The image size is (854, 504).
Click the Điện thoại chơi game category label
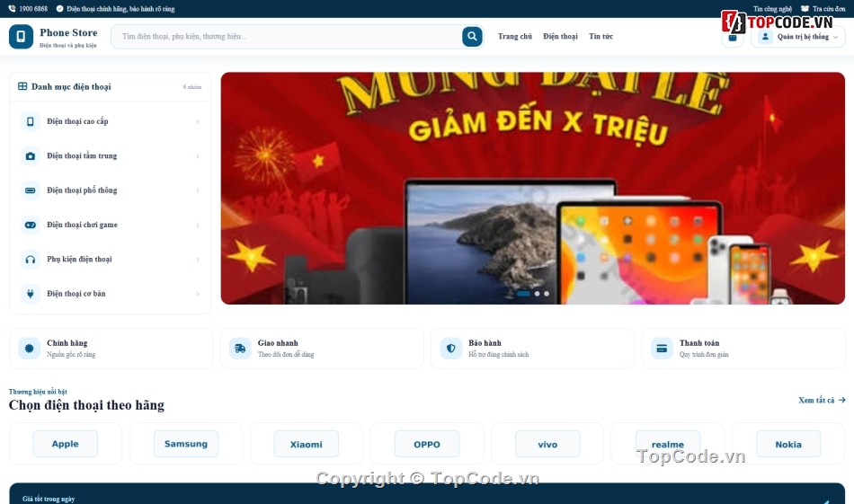click(82, 225)
